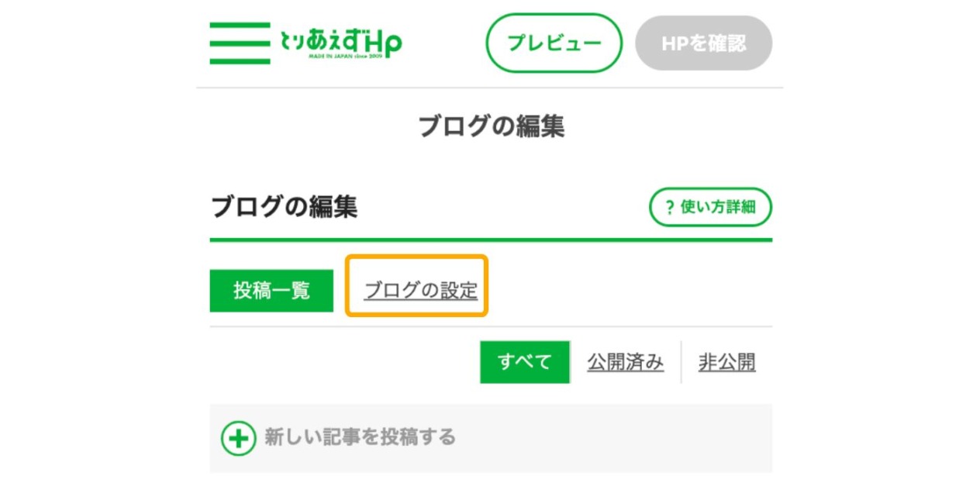This screenshot has height=490, width=980.
Task: Click the question mark in 使い方詳細
Action: pyautogui.click(x=670, y=208)
